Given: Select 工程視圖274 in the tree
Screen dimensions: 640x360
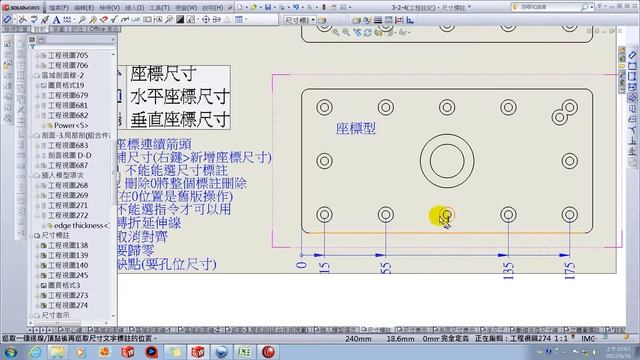Looking at the screenshot, I should coord(68,305).
